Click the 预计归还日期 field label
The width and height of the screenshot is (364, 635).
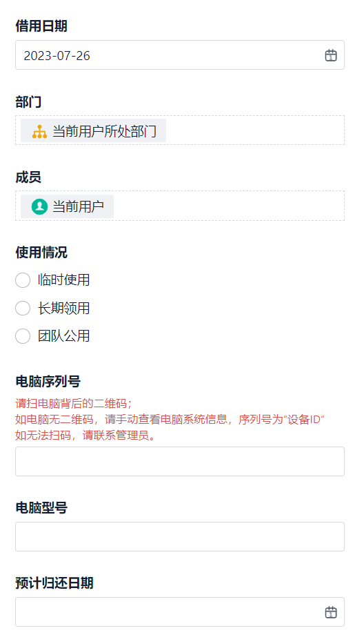(54, 583)
